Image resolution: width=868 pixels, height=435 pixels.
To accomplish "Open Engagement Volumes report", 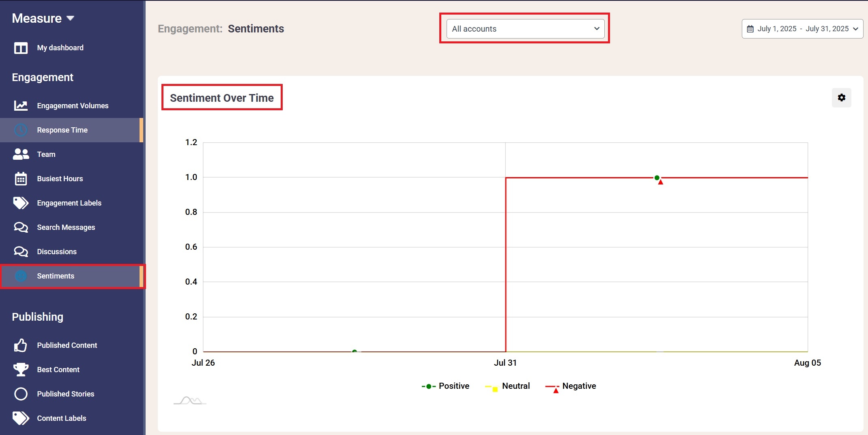I will [x=72, y=105].
